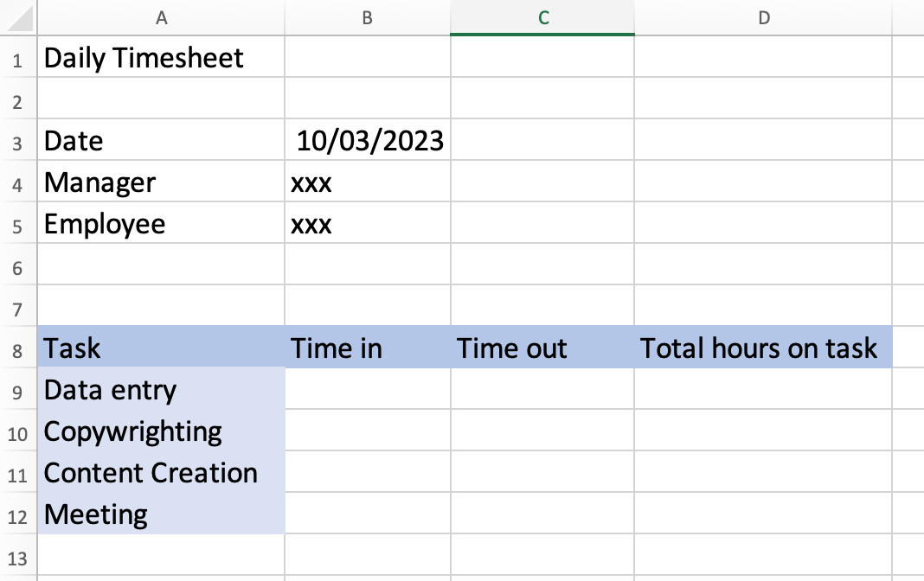924x581 pixels.
Task: Select column D header
Action: [763, 17]
